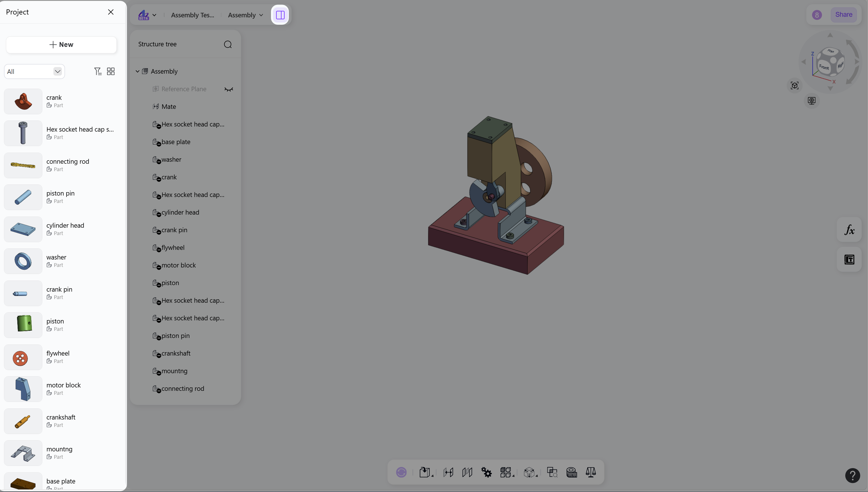Click the Hex socket head cap screw thumbnail
Viewport: 868px width, 492px height.
pos(23,133)
